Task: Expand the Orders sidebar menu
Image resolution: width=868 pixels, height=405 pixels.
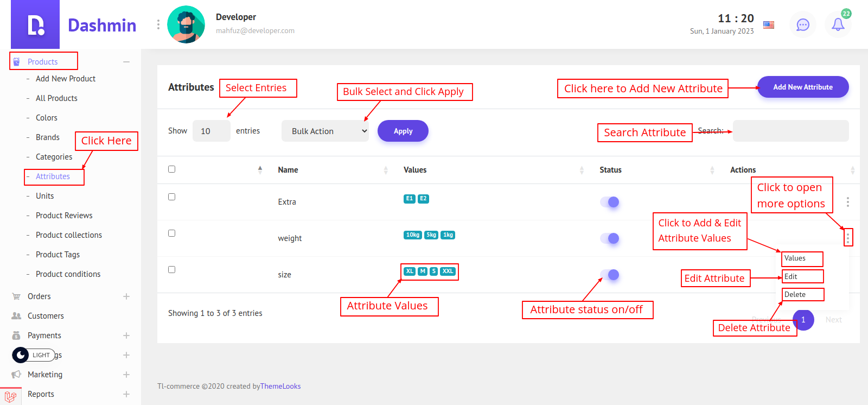Action: click(126, 296)
